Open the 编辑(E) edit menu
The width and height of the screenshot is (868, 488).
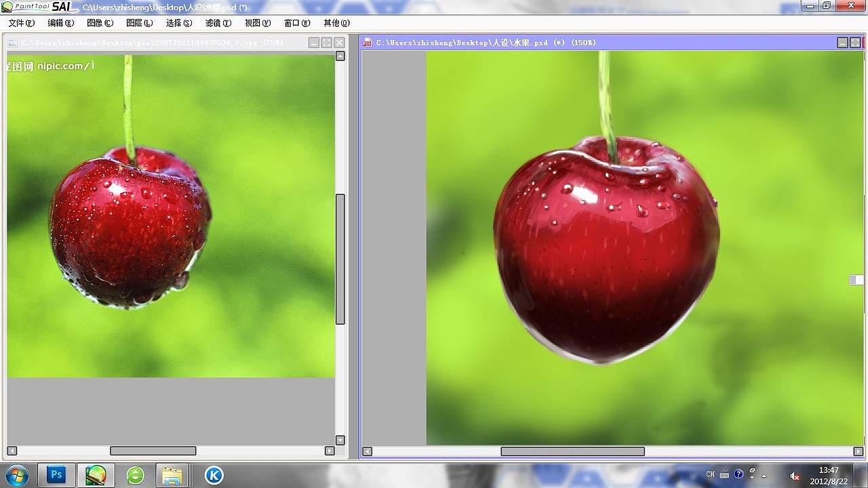click(x=60, y=23)
